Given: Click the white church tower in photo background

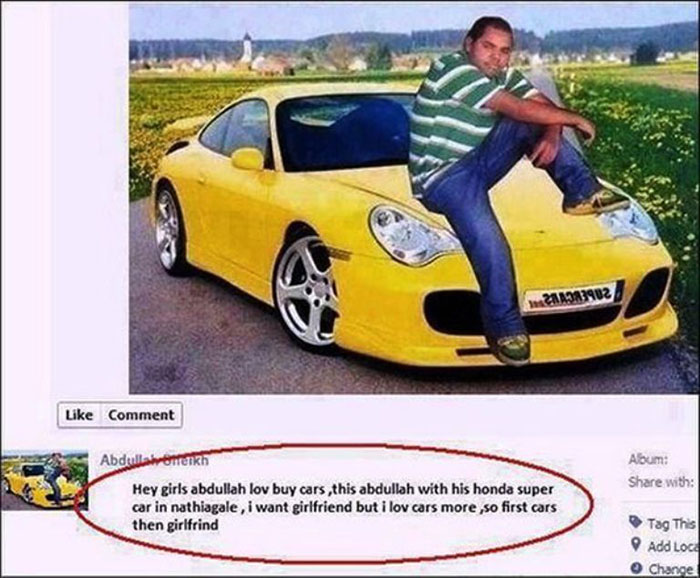Looking at the screenshot, I should 246,47.
